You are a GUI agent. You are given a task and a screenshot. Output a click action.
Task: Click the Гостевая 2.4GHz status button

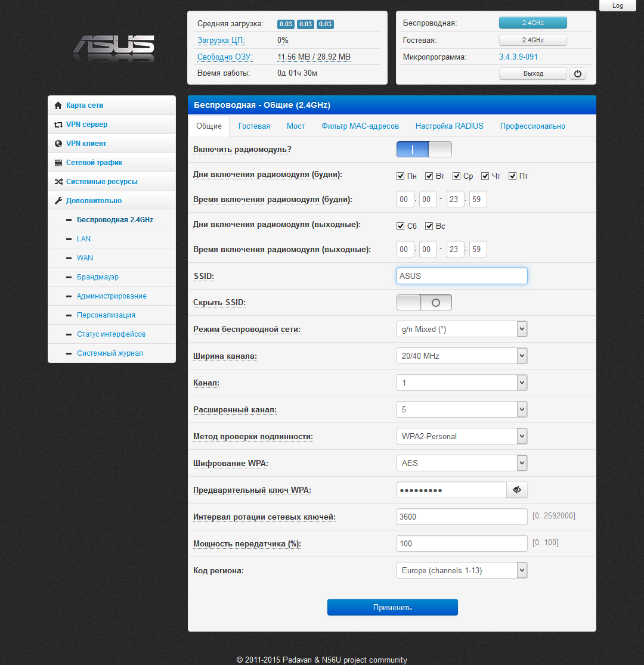coord(532,40)
